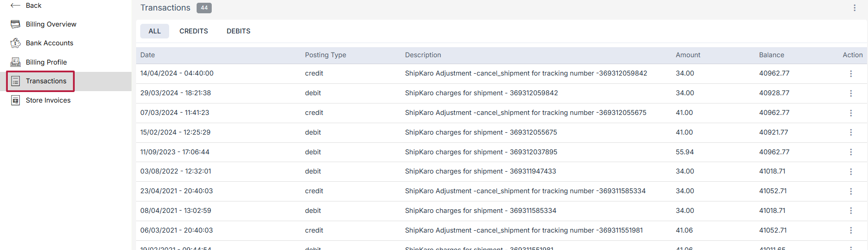Open the Billing Profile icon
The height and width of the screenshot is (250, 868).
[16, 62]
